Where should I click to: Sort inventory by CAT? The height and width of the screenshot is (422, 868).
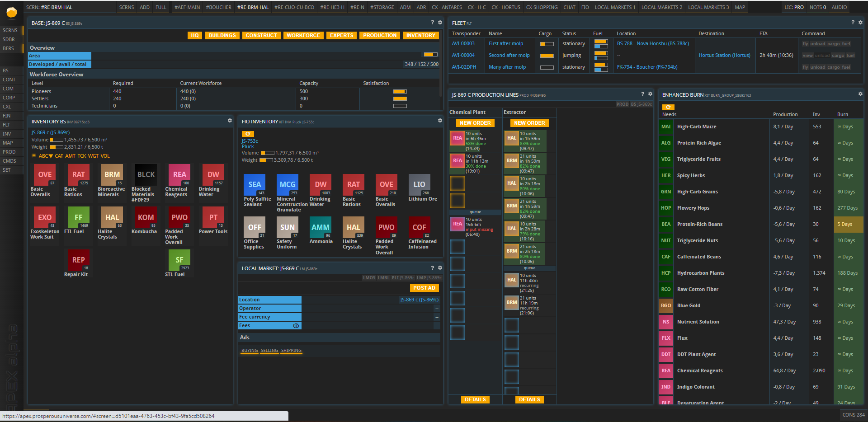pos(59,156)
